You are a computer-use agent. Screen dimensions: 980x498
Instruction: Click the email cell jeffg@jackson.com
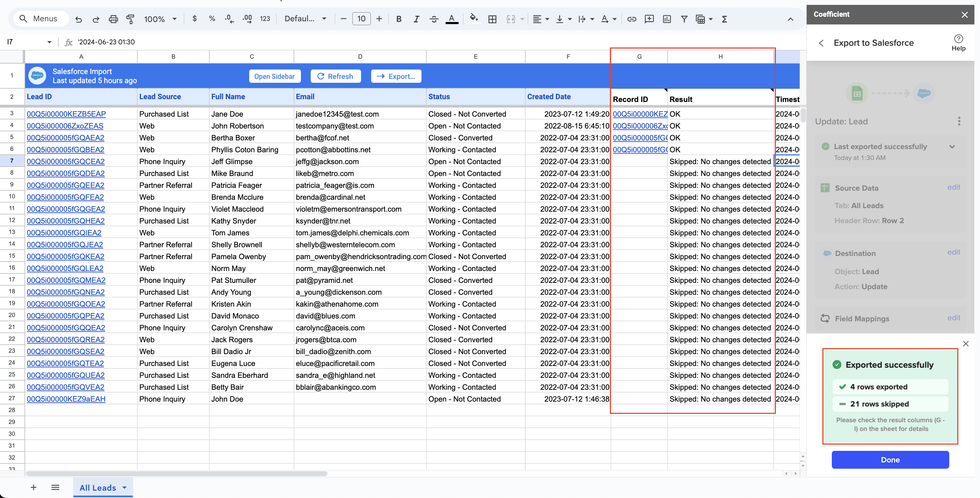pos(360,162)
